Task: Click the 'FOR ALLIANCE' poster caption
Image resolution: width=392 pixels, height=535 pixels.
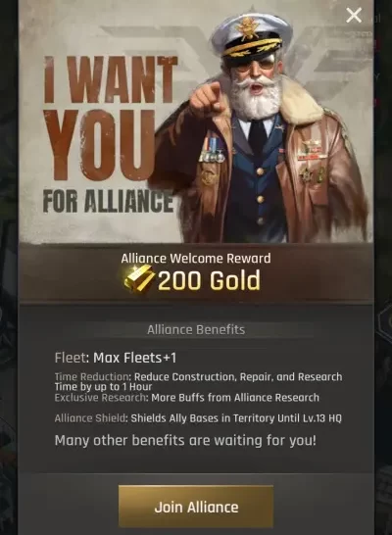Action: [x=108, y=201]
